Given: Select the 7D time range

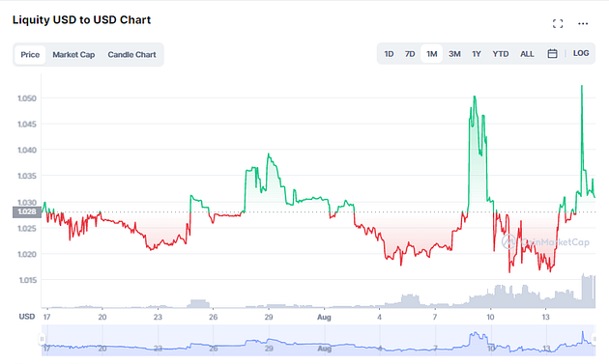Looking at the screenshot, I should coord(410,53).
